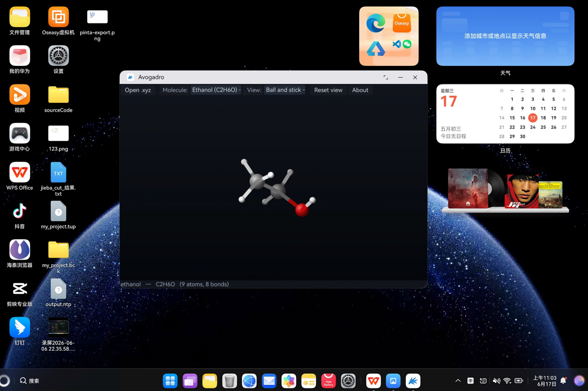Select my_project.tup file on desktop
588x391 pixels.
tap(58, 215)
